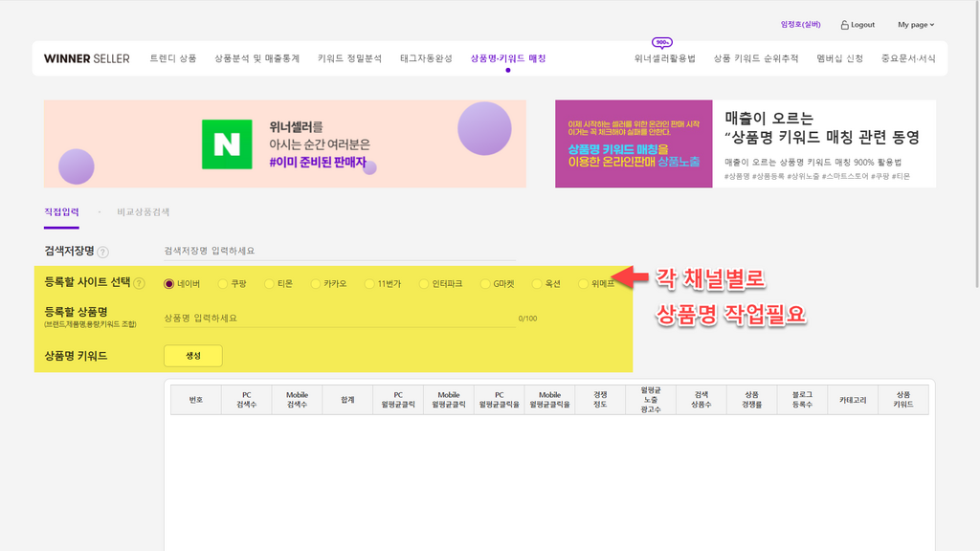The image size is (980, 551).
Task: Open the 키워드 정밀분석 menu
Action: tap(349, 58)
